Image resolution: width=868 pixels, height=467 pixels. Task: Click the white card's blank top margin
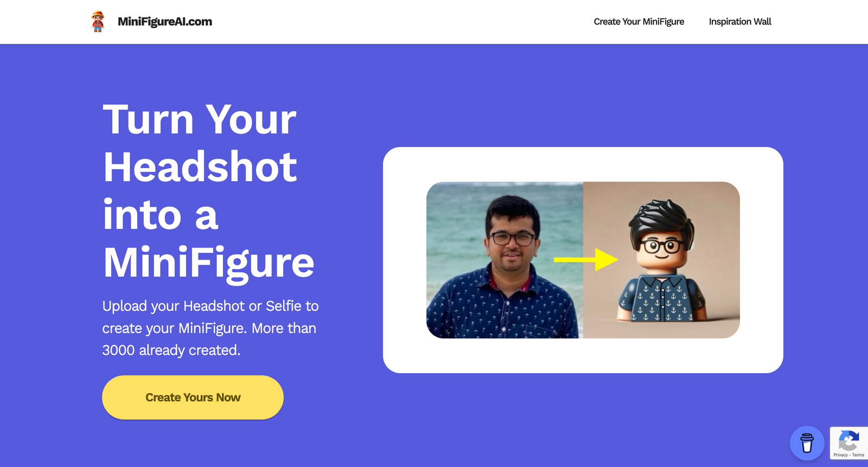[583, 164]
